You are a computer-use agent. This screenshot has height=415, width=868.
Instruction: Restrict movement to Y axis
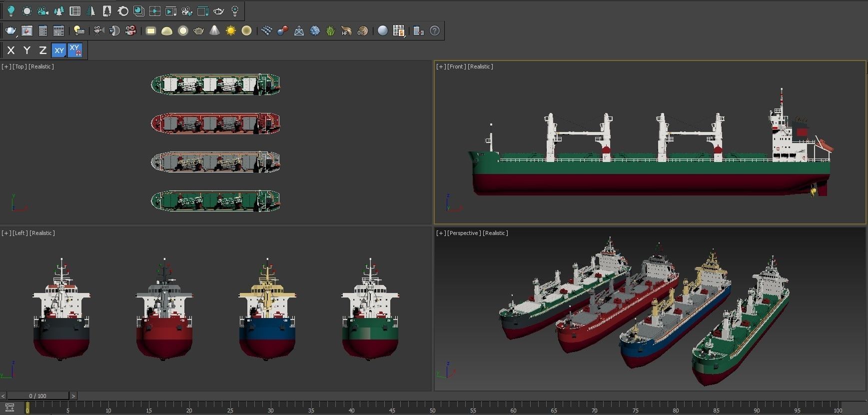27,50
